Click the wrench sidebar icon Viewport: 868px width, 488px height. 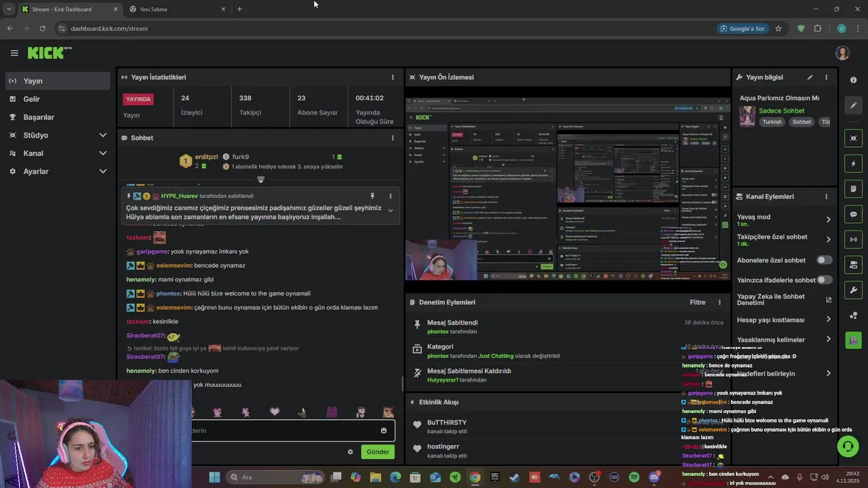pos(853,290)
